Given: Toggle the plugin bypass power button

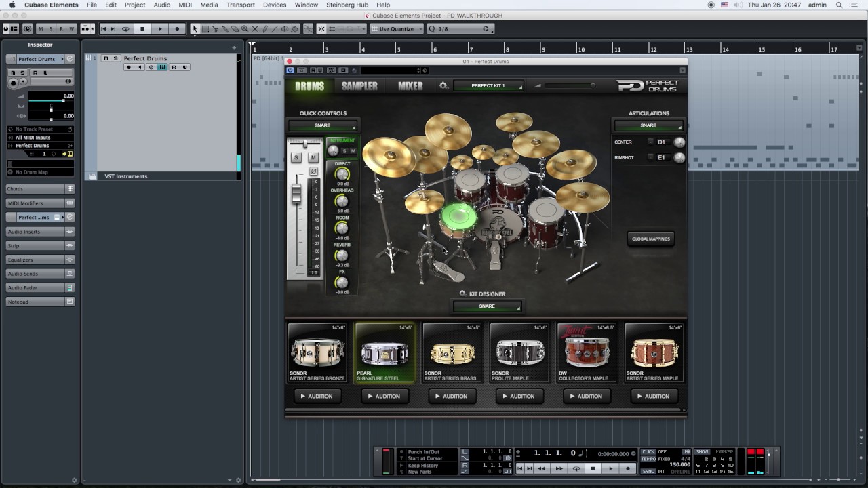Looking at the screenshot, I should pyautogui.click(x=290, y=70).
